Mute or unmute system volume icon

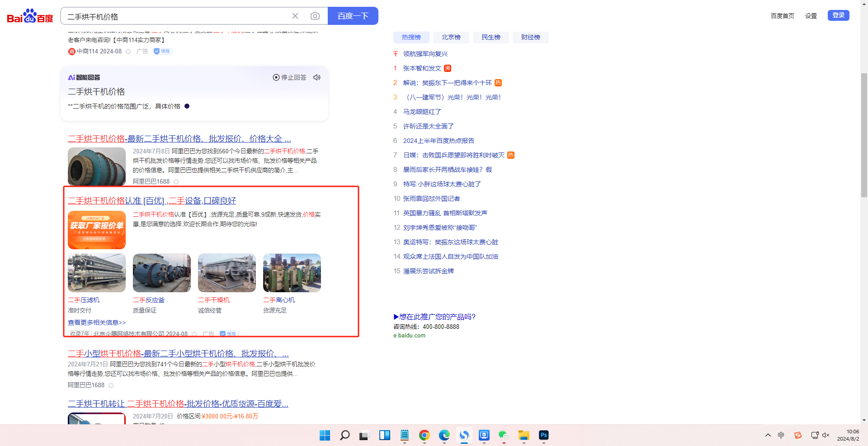tap(826, 435)
